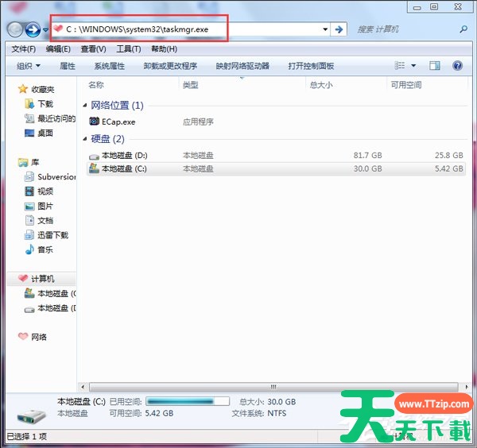Collapse the 硬盘 (2) group
This screenshot has width=477, height=448.
coord(84,139)
